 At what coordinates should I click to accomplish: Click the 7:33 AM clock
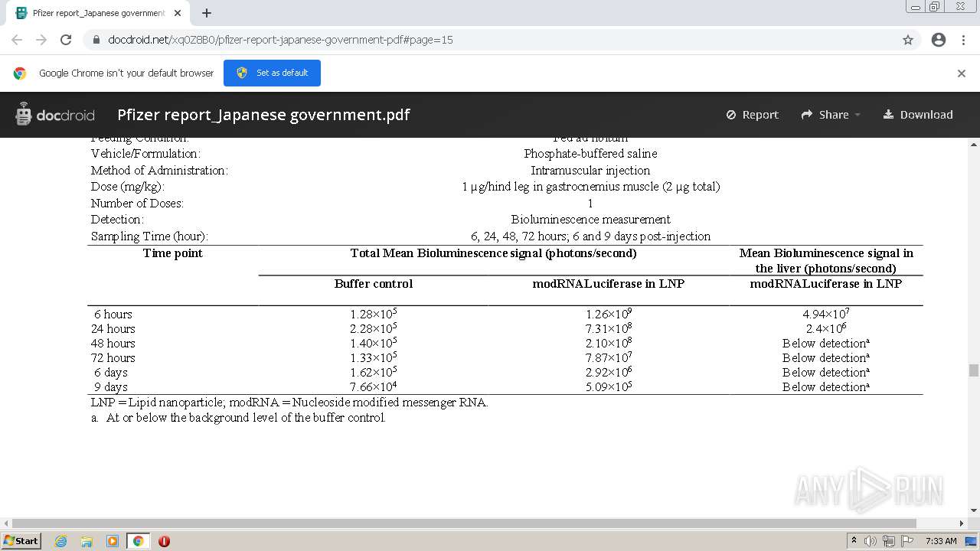(941, 541)
